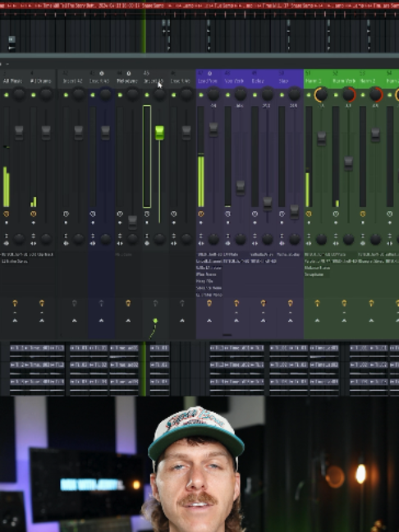Click the All Music latency clock icon

(6, 214)
